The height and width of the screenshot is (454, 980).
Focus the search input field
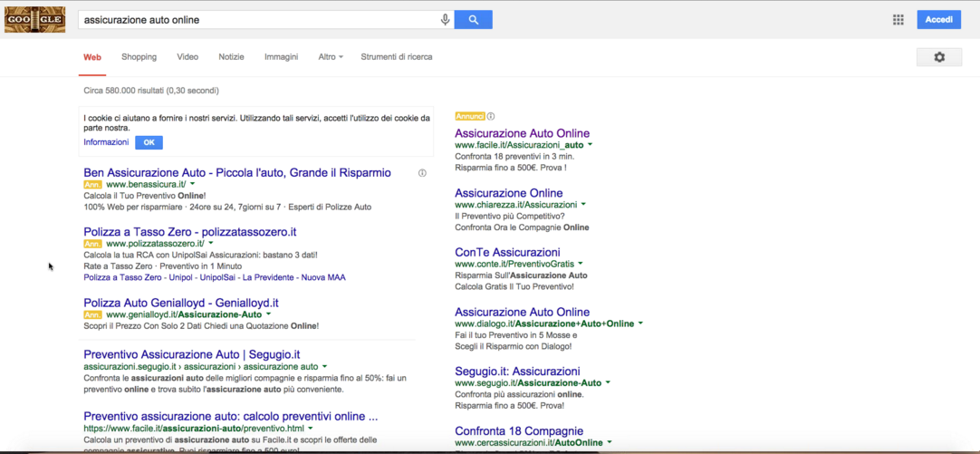pyautogui.click(x=259, y=19)
